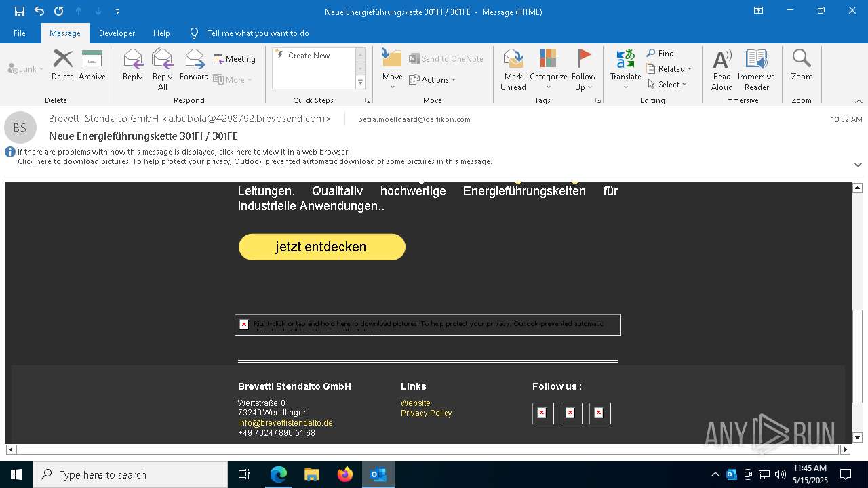Image resolution: width=868 pixels, height=488 pixels.
Task: Open Immersive Reader
Action: [757, 69]
